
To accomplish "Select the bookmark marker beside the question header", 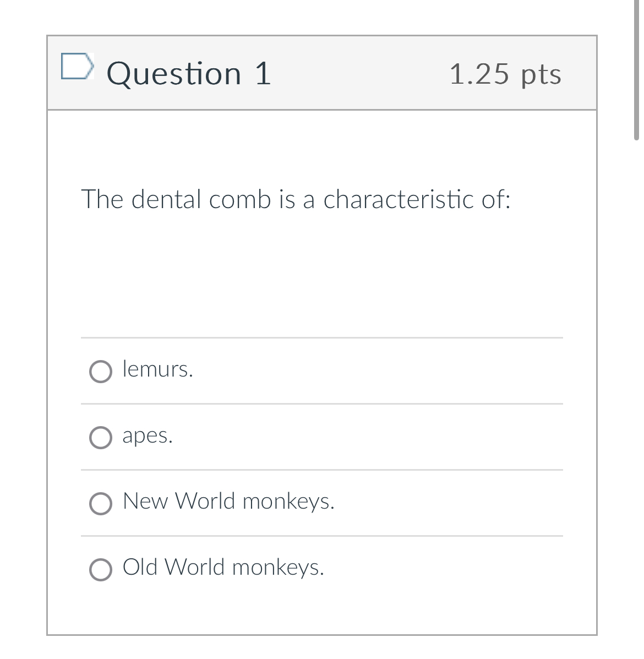I will click(78, 66).
